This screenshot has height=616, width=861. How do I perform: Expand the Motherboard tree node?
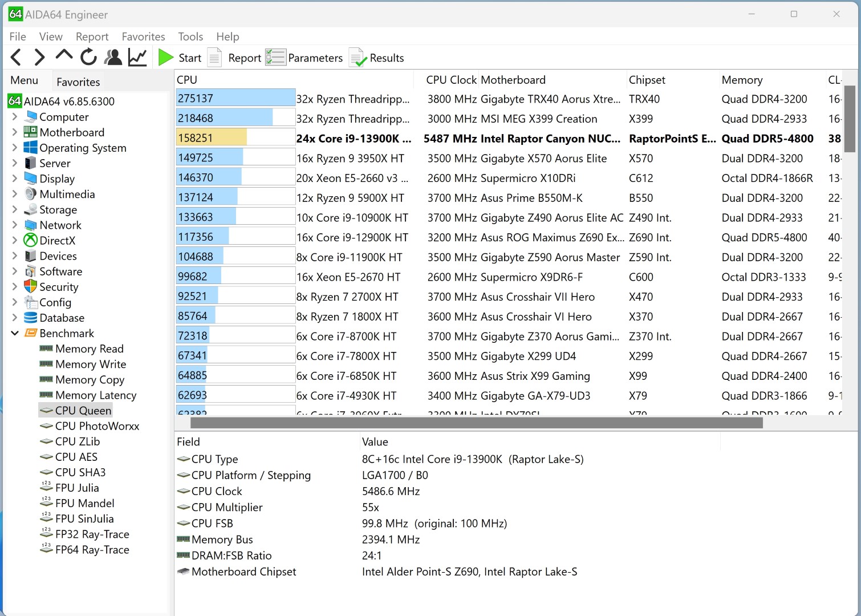tap(15, 132)
